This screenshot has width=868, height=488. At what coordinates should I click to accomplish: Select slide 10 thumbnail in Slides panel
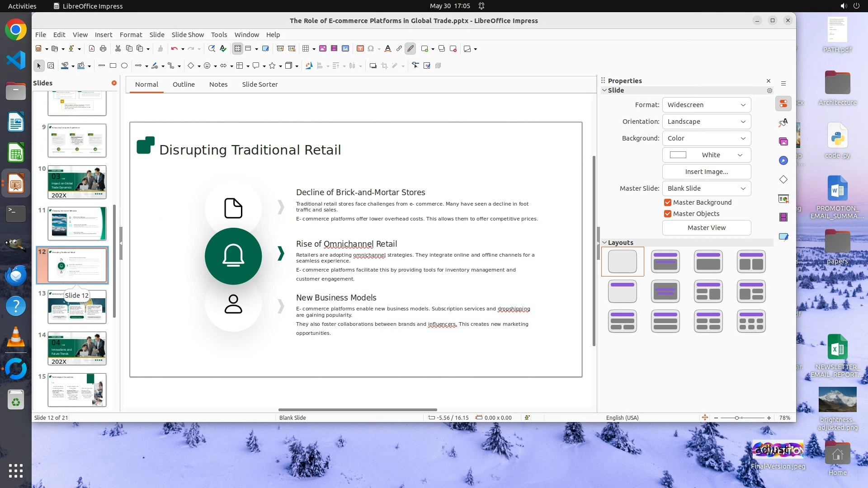tap(77, 182)
